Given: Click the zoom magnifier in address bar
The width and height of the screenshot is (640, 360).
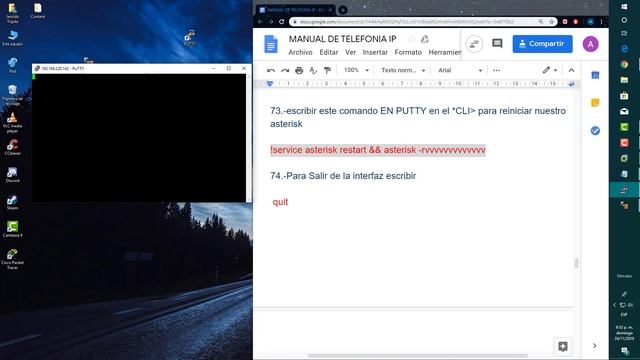Looking at the screenshot, I should [x=540, y=22].
